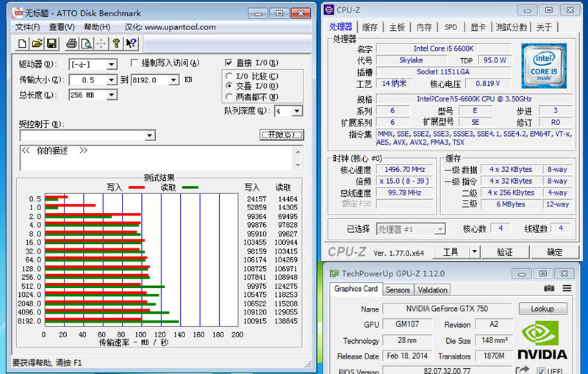This screenshot has width=588, height=374.
Task: Click the Intel Core i5 6600K name field
Action: tap(443, 48)
